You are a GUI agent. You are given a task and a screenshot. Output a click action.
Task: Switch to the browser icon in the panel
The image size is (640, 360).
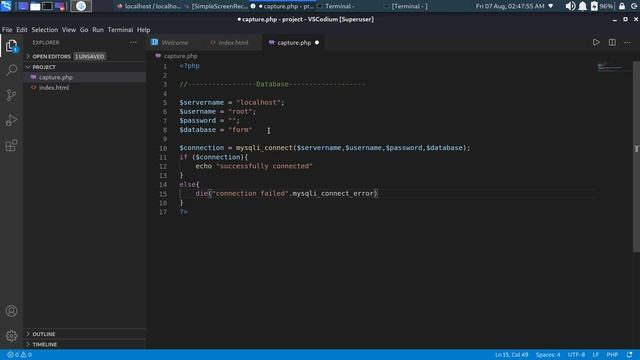pyautogui.click(x=81, y=6)
